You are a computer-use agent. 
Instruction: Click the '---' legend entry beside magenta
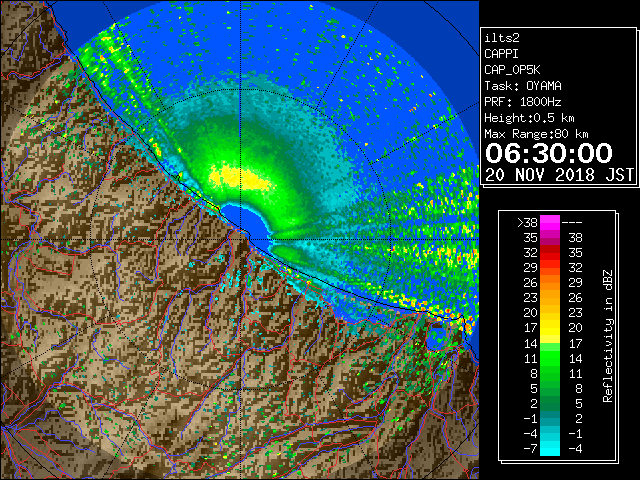pos(572,223)
